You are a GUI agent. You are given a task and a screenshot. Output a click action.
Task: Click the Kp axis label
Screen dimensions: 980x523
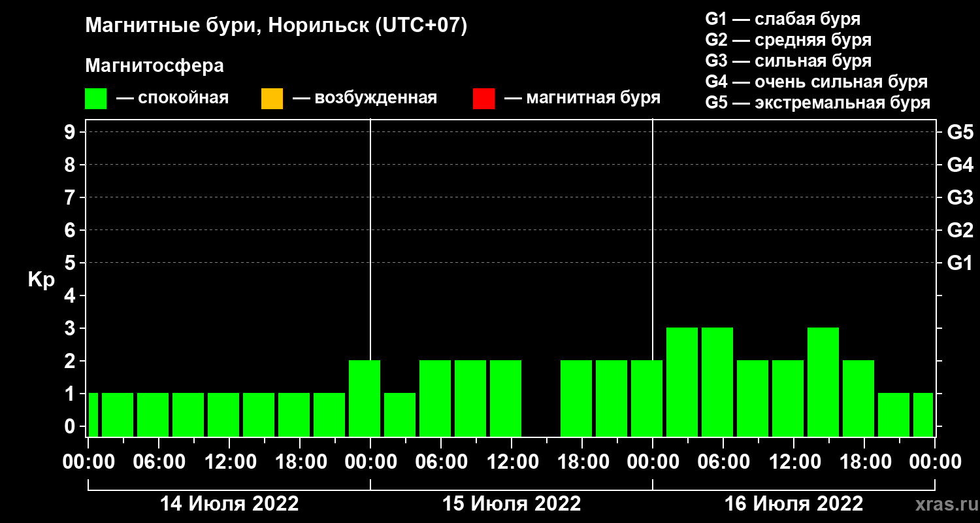(x=41, y=281)
